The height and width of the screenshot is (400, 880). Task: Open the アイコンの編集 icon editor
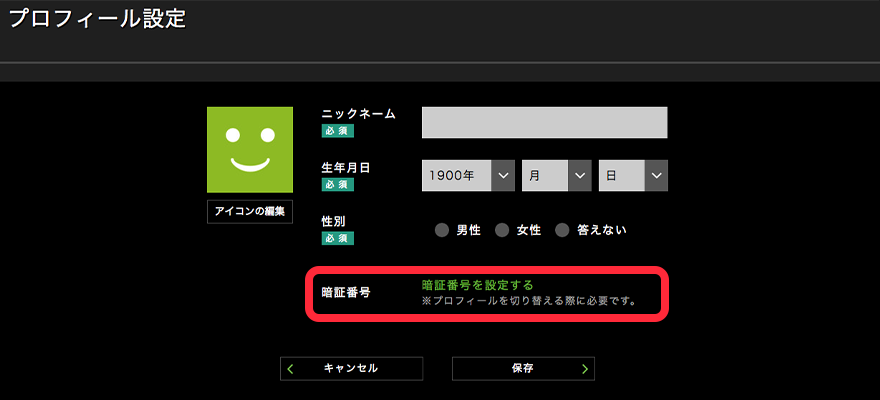[250, 212]
